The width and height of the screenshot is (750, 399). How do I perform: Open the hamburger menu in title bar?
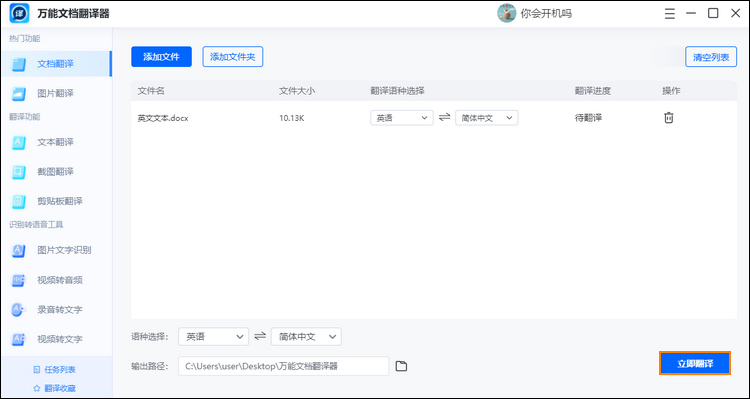click(x=670, y=13)
